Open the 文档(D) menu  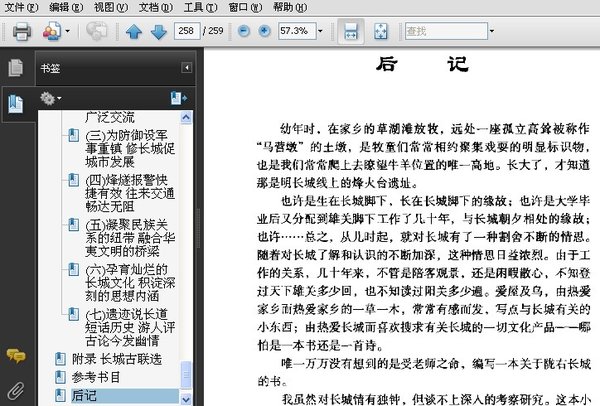(x=156, y=7)
